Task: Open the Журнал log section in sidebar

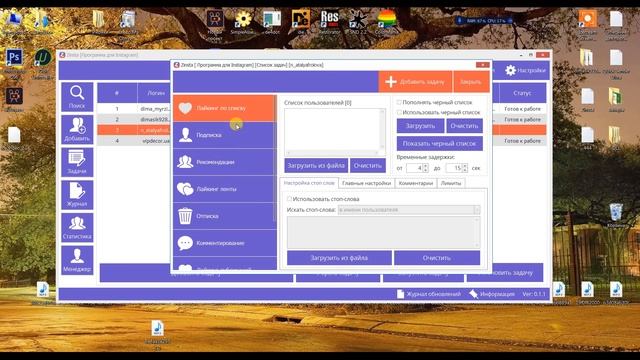Action: [x=77, y=195]
